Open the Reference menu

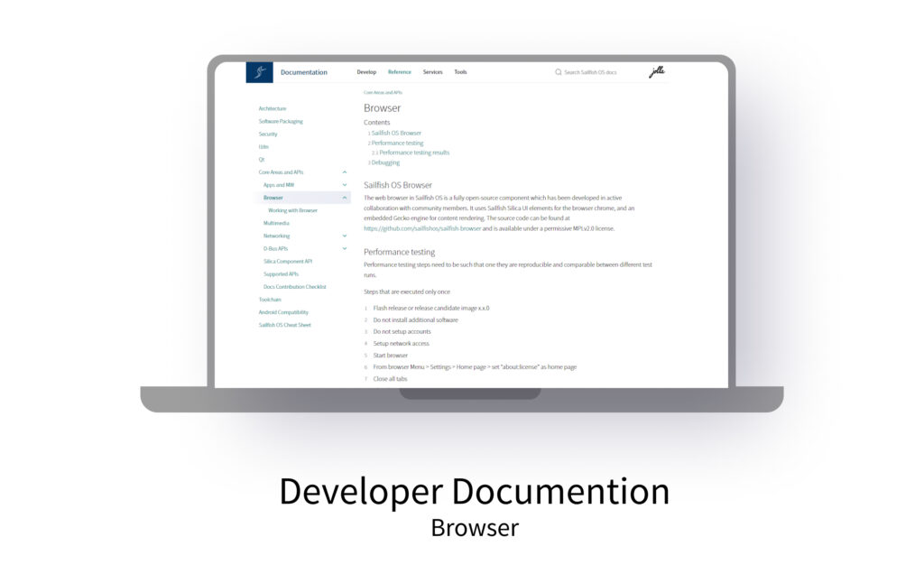399,72
